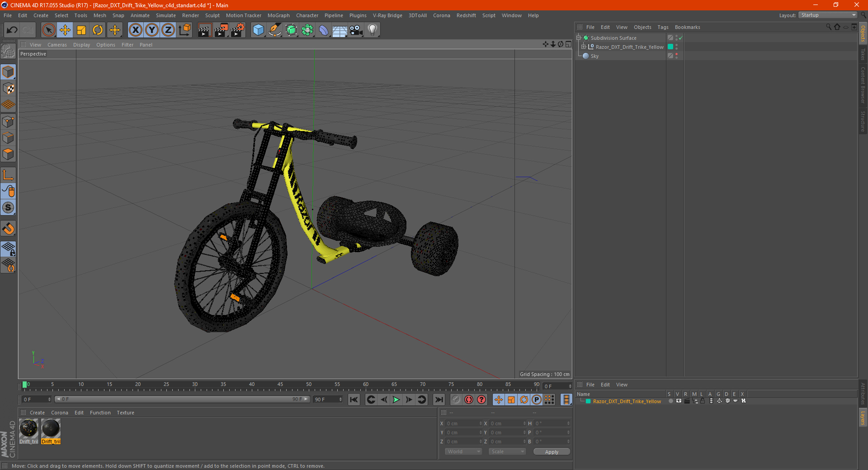Open the World coordinate dropdown
Image resolution: width=868 pixels, height=470 pixels.
(x=463, y=451)
